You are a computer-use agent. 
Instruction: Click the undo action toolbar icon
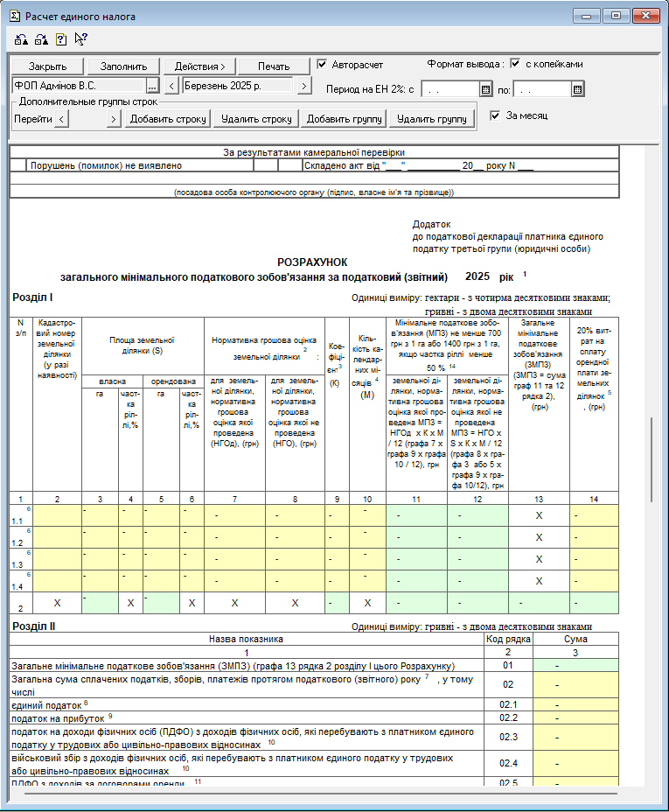point(21,38)
